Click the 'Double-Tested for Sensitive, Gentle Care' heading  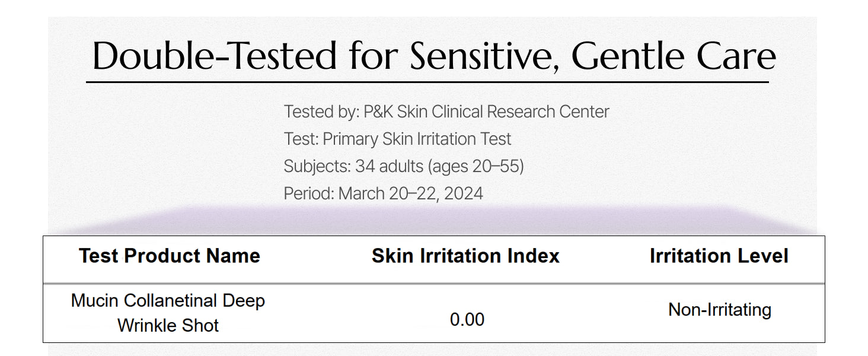[x=434, y=56]
